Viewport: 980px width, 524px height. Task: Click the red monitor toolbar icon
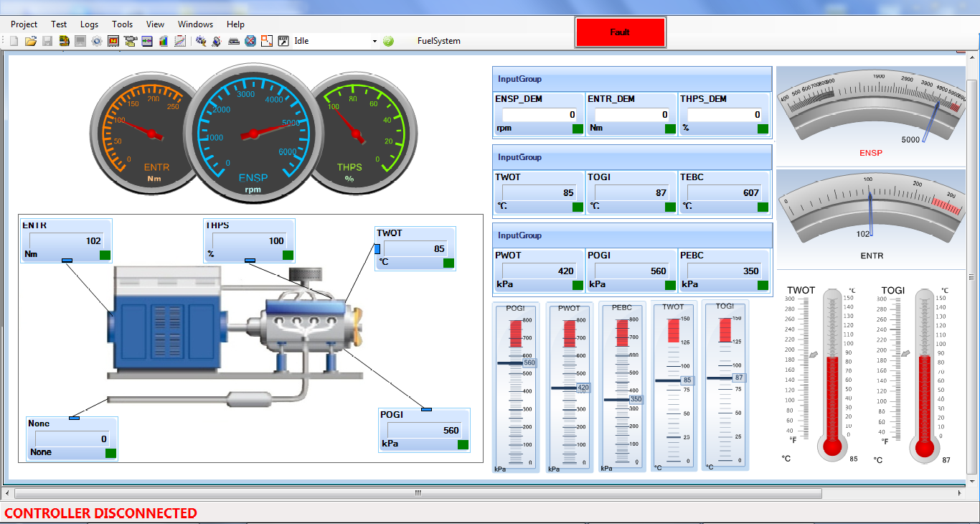[x=113, y=41]
